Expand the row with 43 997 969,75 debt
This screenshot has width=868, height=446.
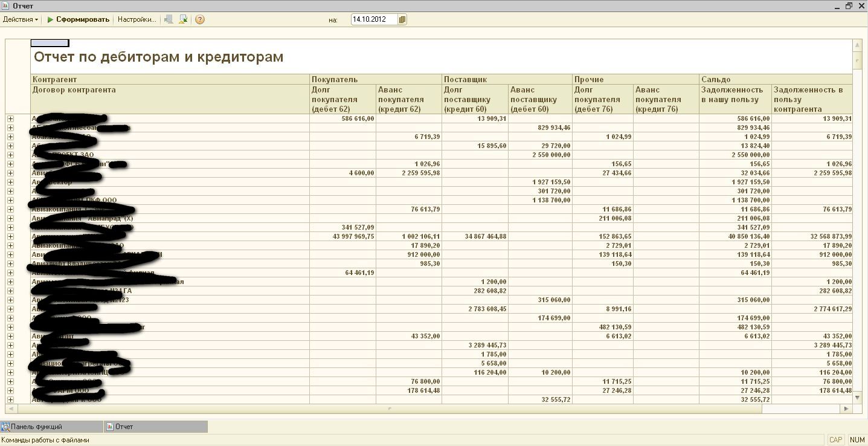10,236
